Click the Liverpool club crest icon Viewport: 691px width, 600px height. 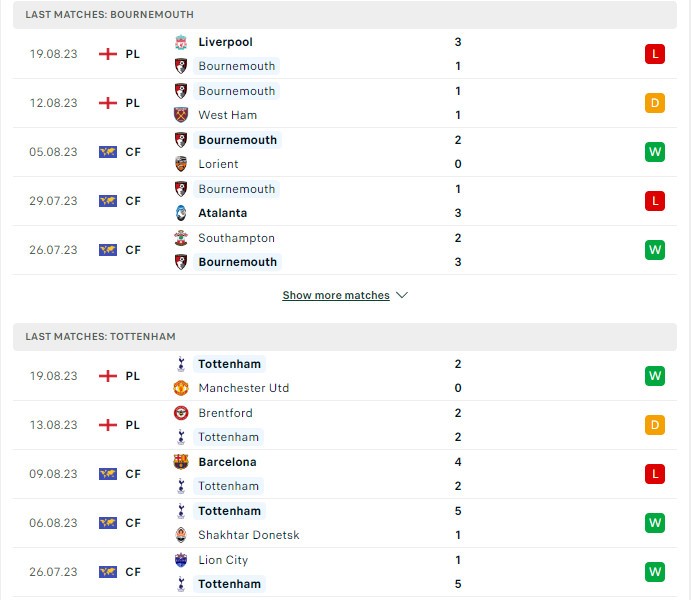point(181,42)
